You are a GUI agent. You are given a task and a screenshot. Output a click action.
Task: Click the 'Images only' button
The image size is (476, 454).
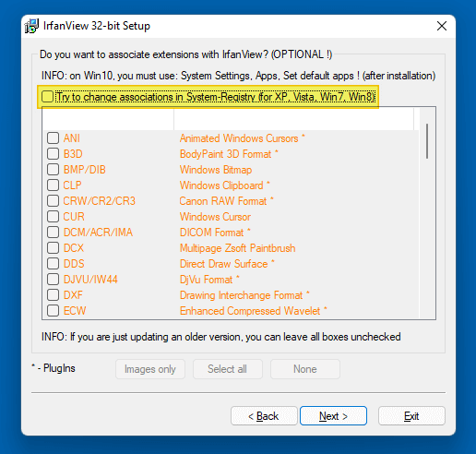coord(150,369)
